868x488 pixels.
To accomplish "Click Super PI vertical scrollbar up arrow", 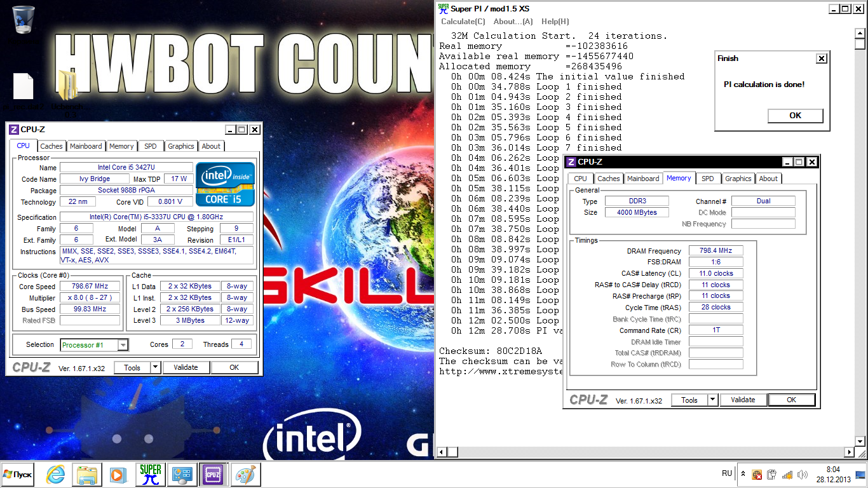I will click(860, 34).
